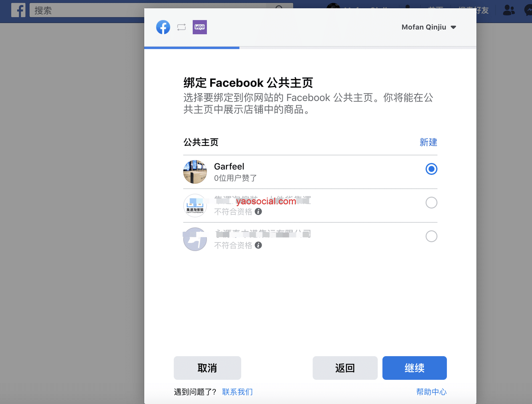This screenshot has height=404, width=532.
Task: Click 新建 to create new page
Action: (x=428, y=142)
